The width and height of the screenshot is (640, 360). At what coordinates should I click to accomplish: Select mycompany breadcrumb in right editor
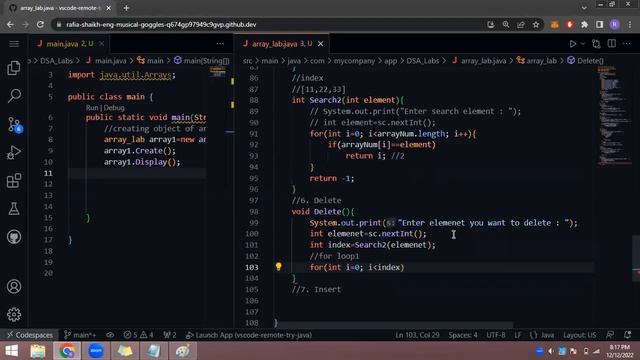[x=354, y=61]
